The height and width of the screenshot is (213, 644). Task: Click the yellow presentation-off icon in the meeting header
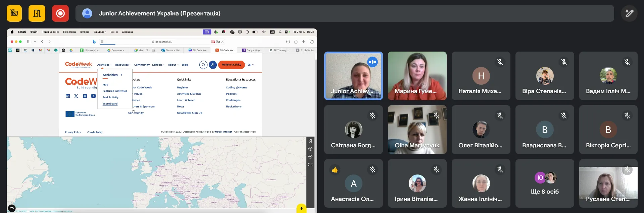[14, 13]
